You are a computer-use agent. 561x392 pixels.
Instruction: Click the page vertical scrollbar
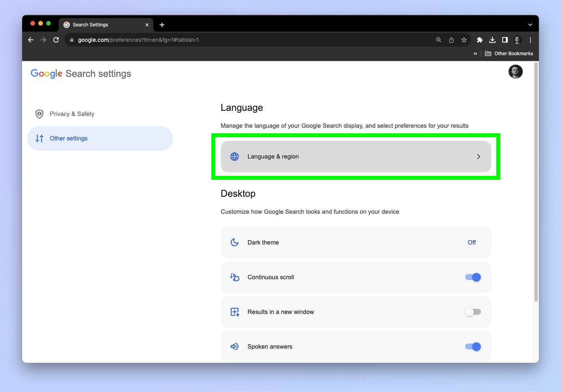(536, 181)
